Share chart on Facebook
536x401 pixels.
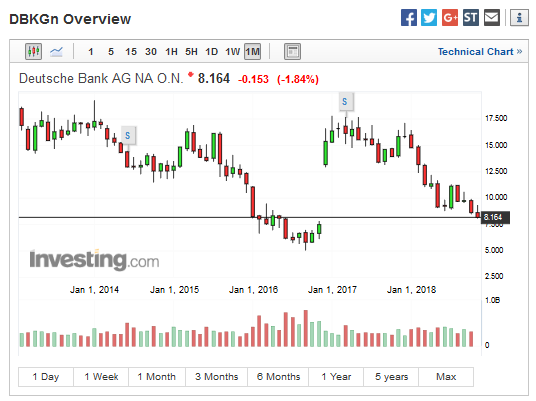pyautogui.click(x=408, y=17)
